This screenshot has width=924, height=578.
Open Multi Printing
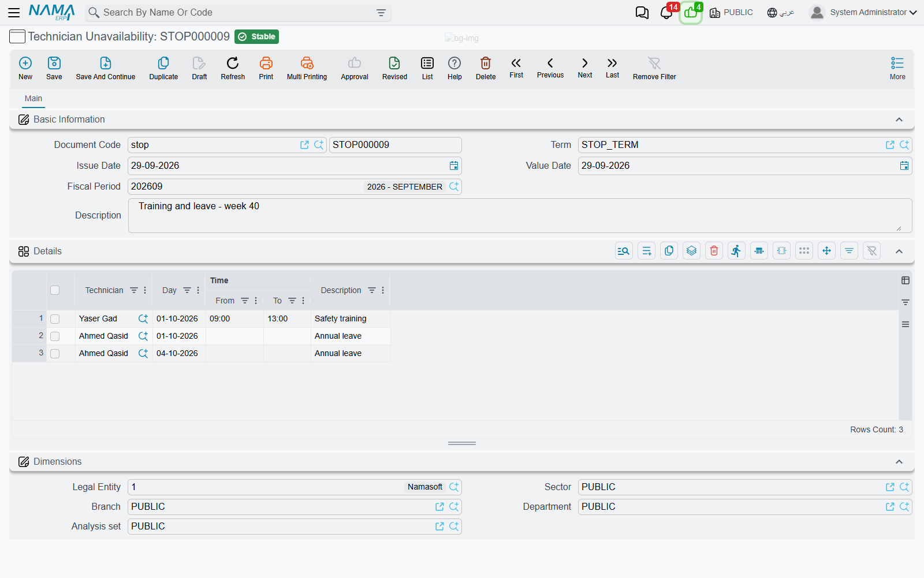point(307,68)
